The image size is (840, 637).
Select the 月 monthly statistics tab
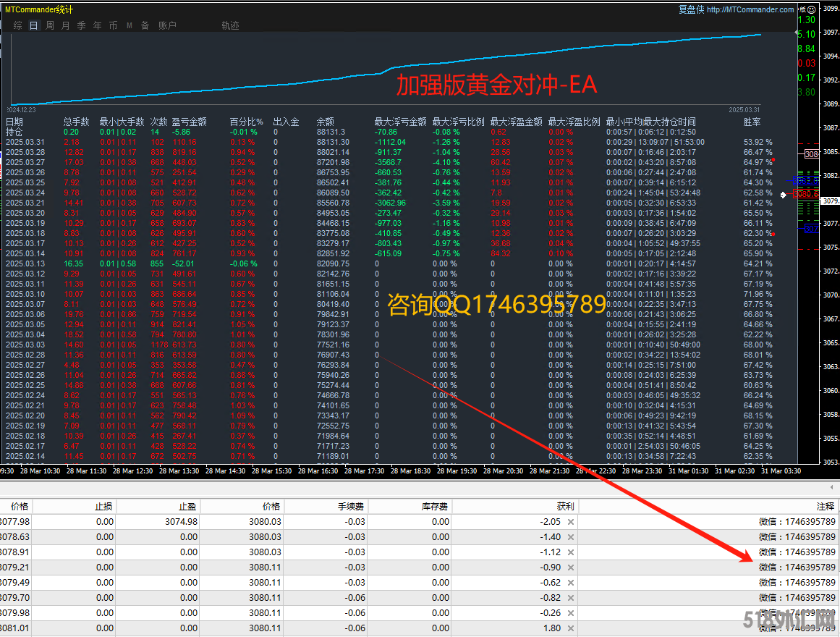[x=66, y=25]
